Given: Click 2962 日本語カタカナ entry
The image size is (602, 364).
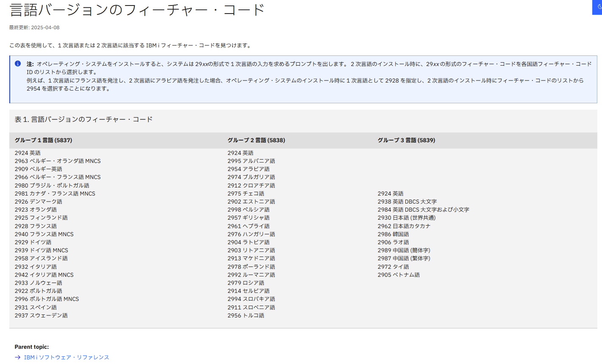Looking at the screenshot, I should [x=404, y=226].
